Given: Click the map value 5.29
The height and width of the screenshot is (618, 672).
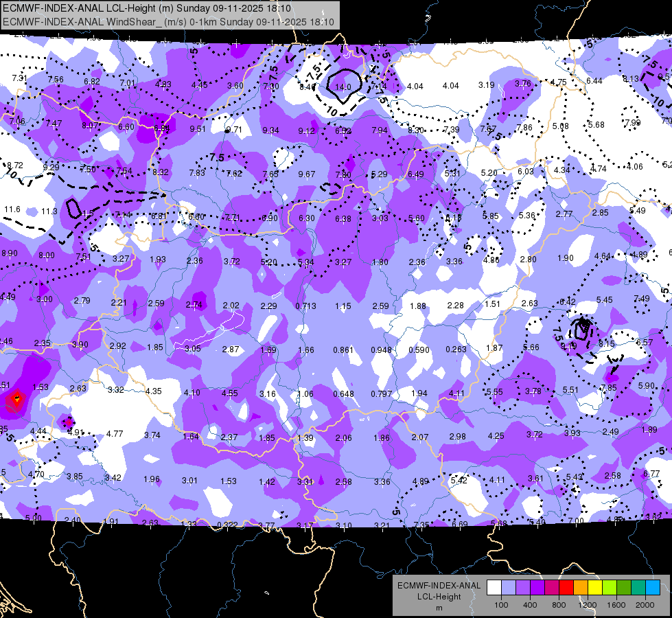Looking at the screenshot, I should click(380, 174).
